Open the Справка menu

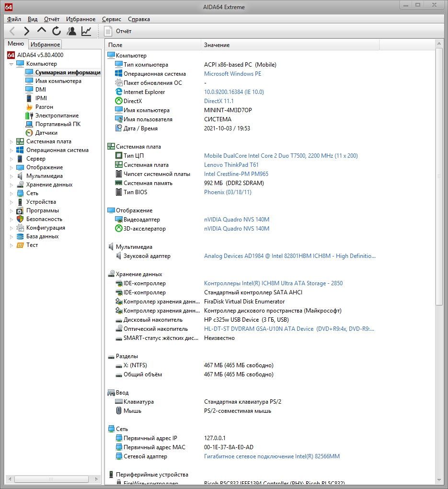click(x=139, y=19)
